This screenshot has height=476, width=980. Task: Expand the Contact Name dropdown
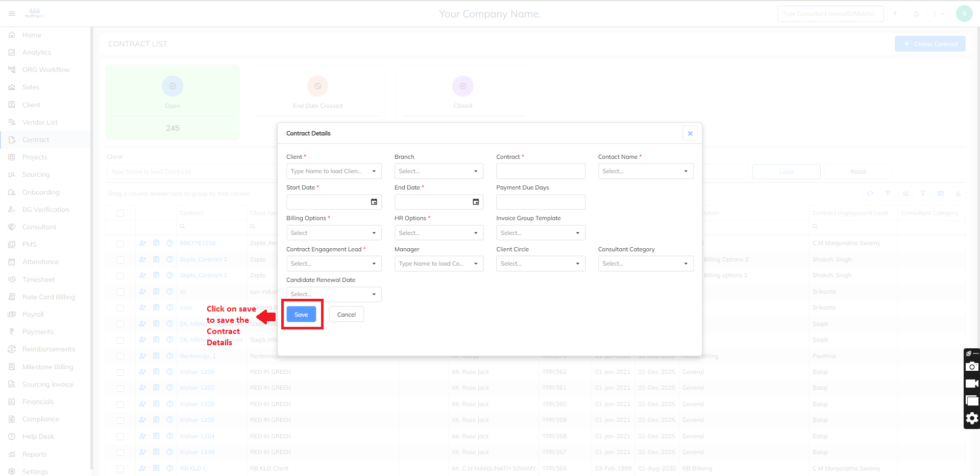click(x=646, y=171)
